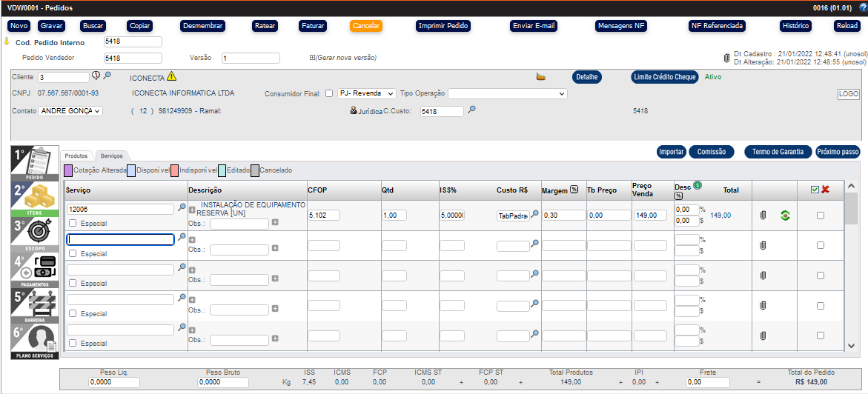Click the green refresh icon in first service row

(x=785, y=216)
